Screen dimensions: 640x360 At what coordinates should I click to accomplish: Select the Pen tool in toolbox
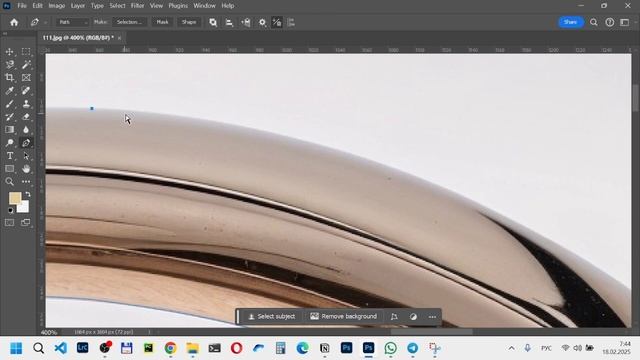pos(26,143)
